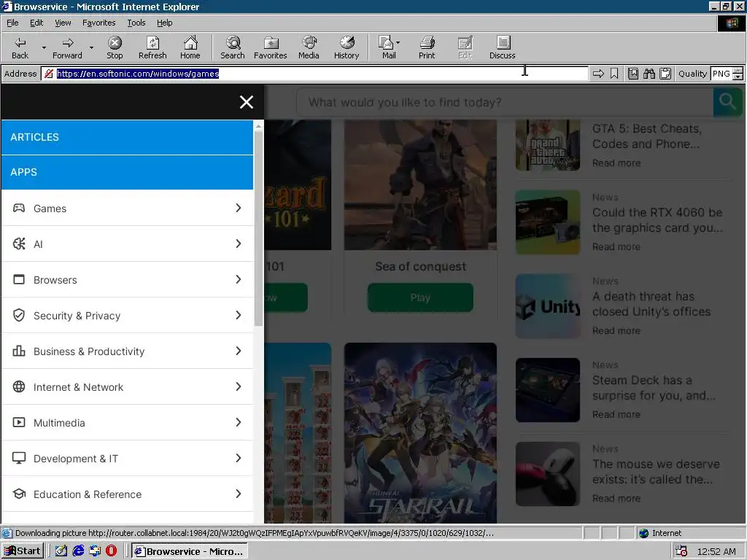Viewport: 747px width, 560px height.
Task: Open the Favorites toolbar panel
Action: click(x=270, y=47)
